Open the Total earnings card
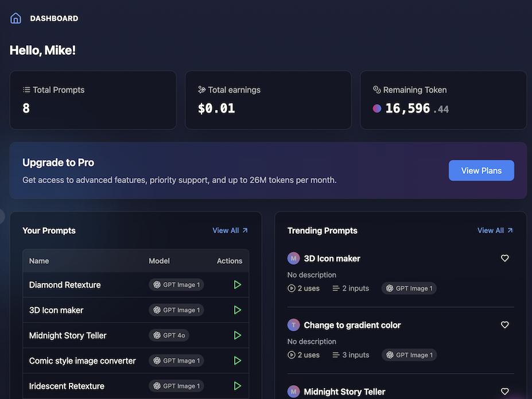 click(x=268, y=100)
